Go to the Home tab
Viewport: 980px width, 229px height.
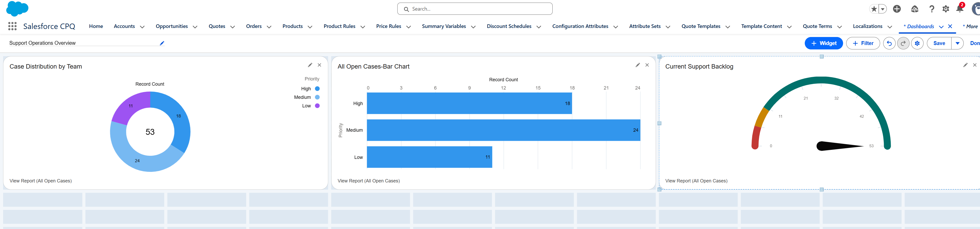point(96,26)
